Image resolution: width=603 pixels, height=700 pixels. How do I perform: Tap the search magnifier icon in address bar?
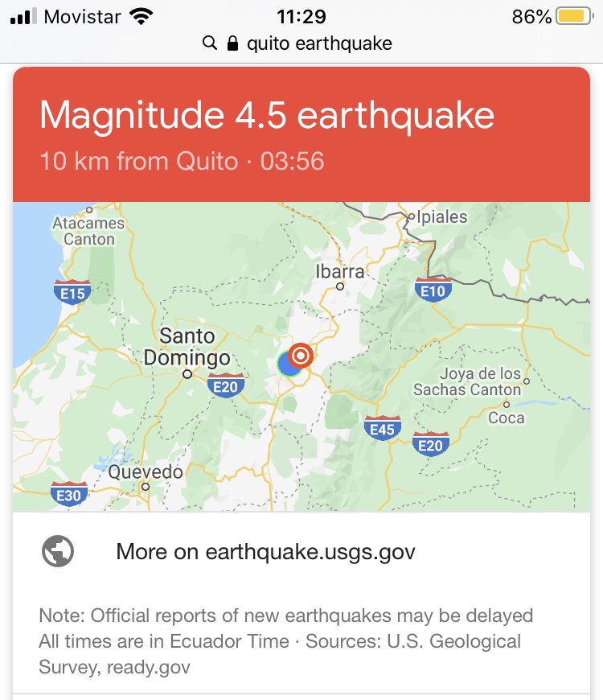[210, 43]
